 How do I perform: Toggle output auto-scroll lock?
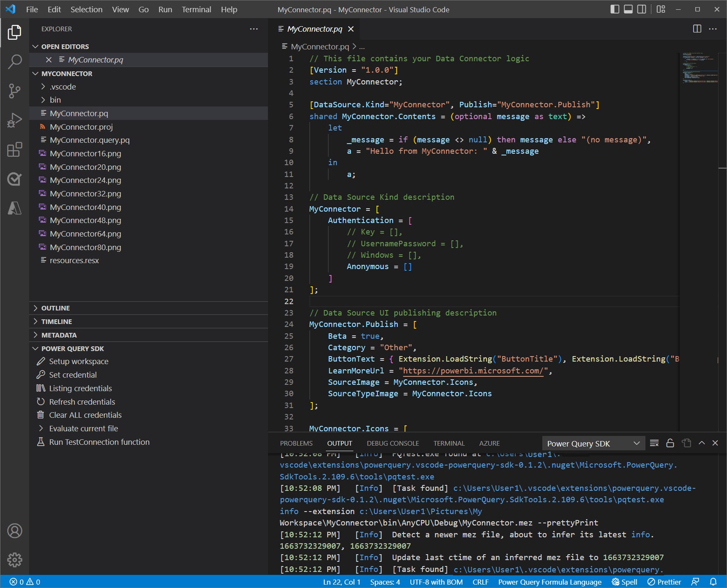click(670, 443)
